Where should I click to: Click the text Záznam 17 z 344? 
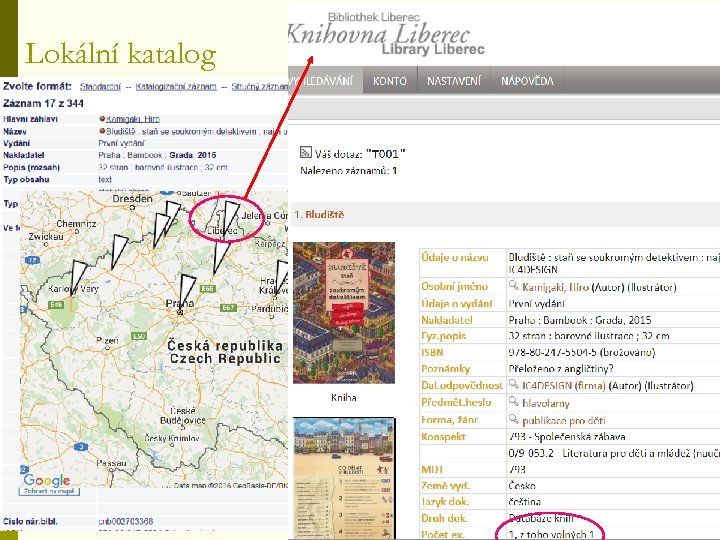(x=43, y=103)
